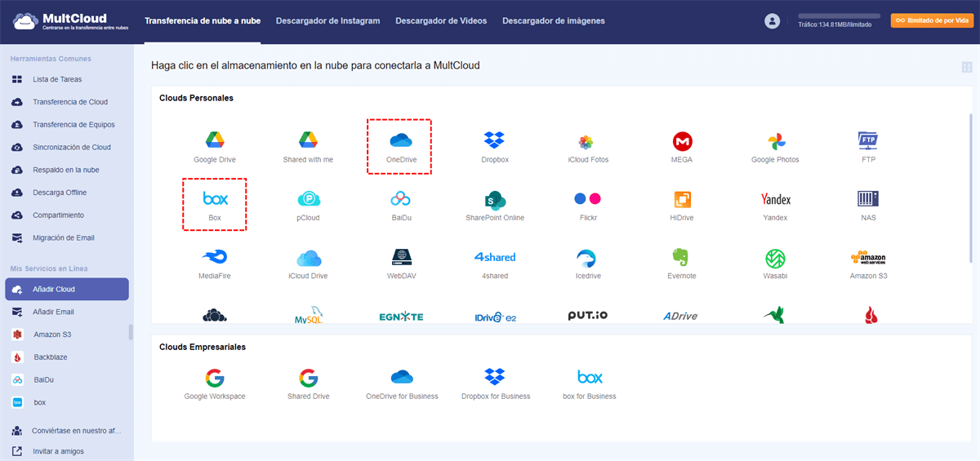The image size is (980, 461).
Task: Select Shared with me cloud icon
Action: tap(308, 146)
